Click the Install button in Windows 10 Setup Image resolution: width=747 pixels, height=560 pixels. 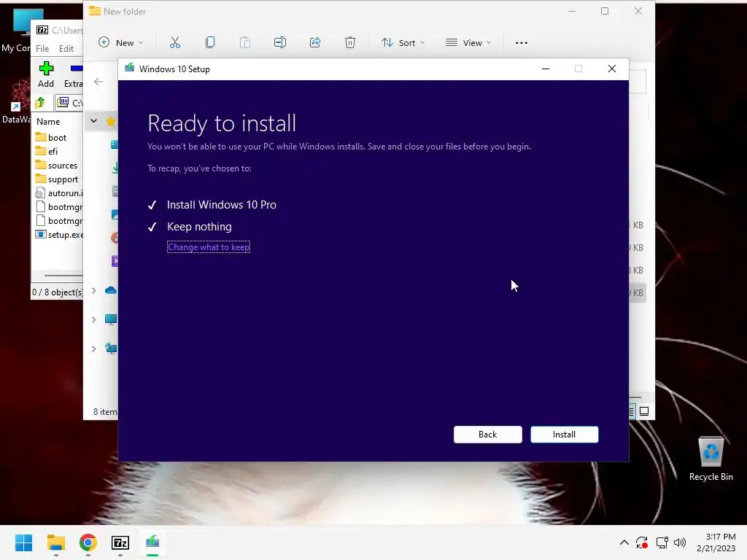[564, 435]
